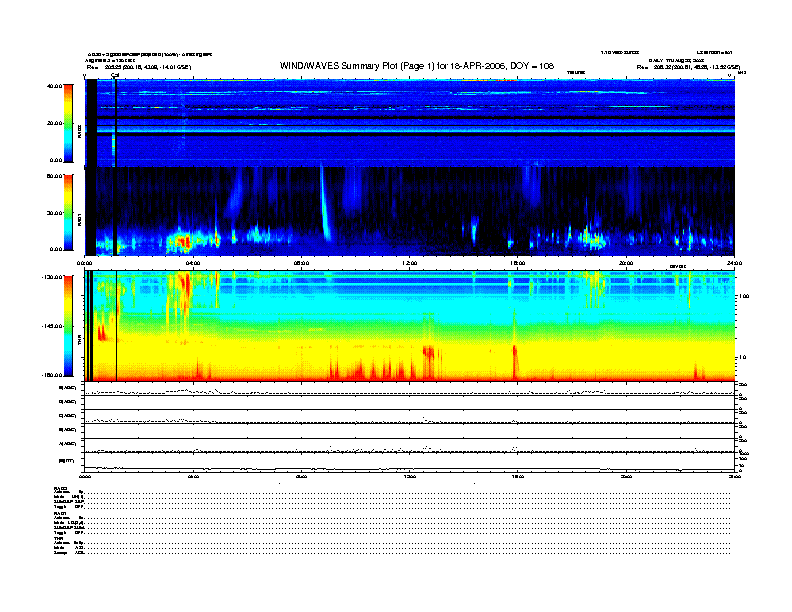Click the TNR intensity color bar
This screenshot has width=792, height=612.
68,326
